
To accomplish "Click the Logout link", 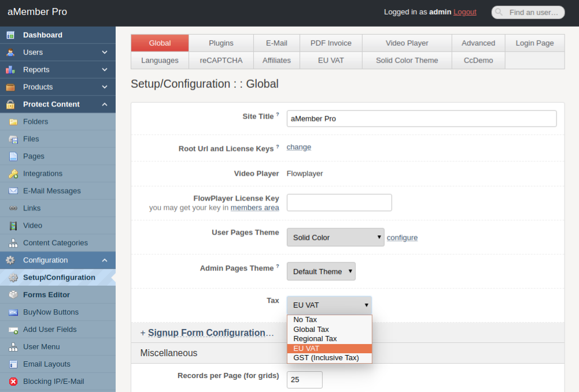I will pyautogui.click(x=464, y=12).
